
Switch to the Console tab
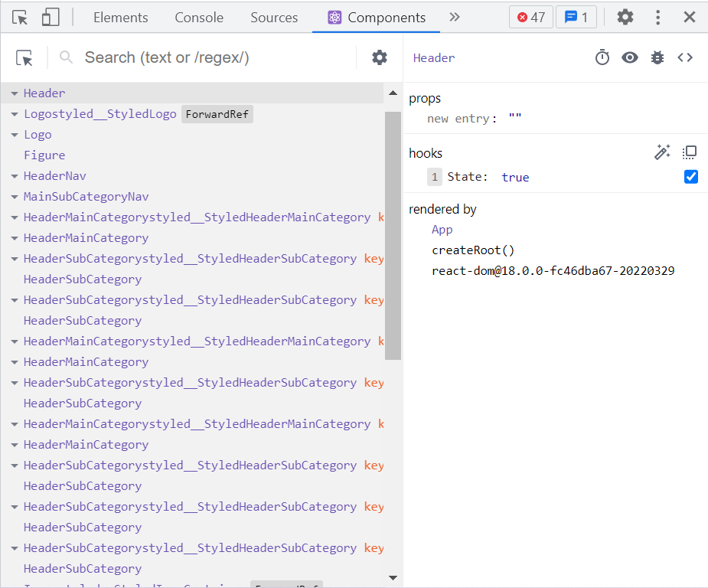tap(199, 18)
